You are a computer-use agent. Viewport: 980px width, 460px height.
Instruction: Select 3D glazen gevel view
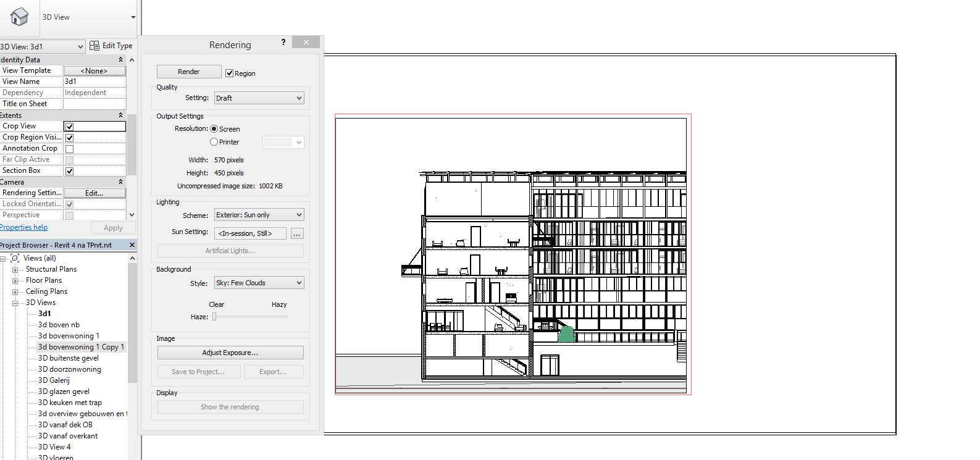(64, 391)
